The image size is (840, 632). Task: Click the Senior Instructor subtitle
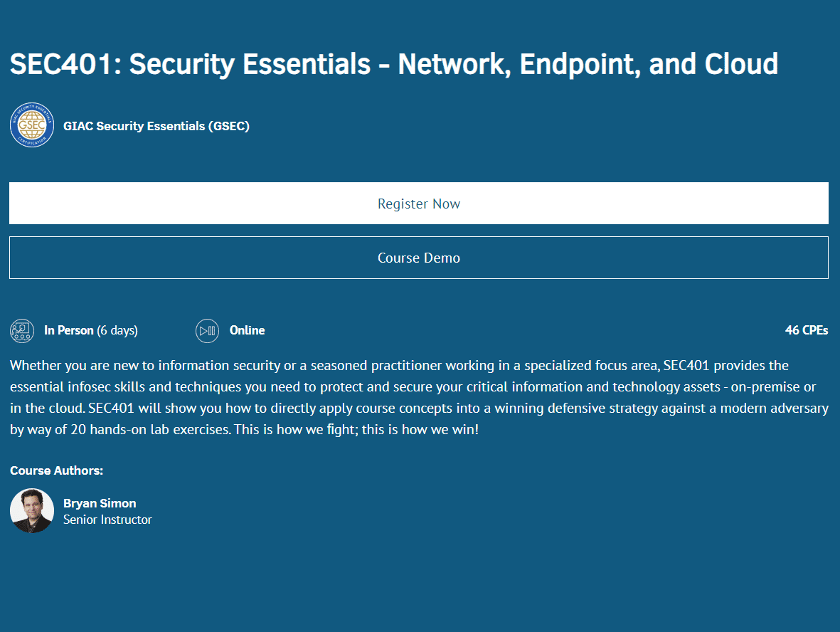pyautogui.click(x=107, y=520)
